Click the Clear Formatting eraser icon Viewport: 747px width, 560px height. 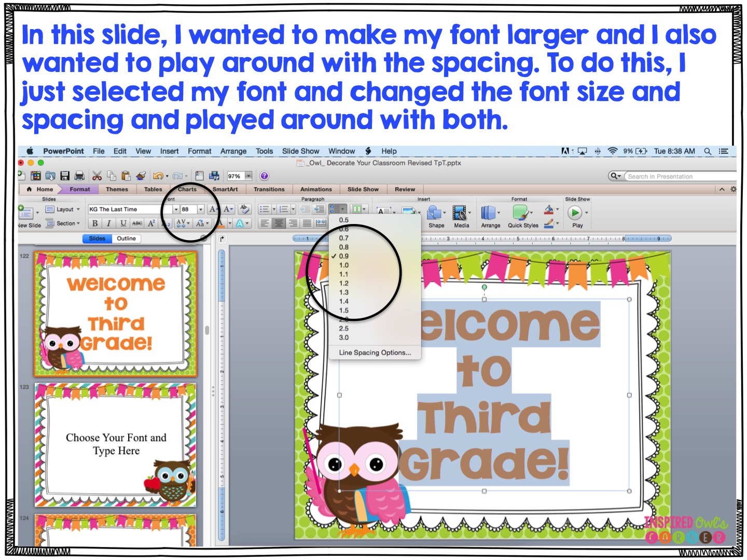coord(244,208)
